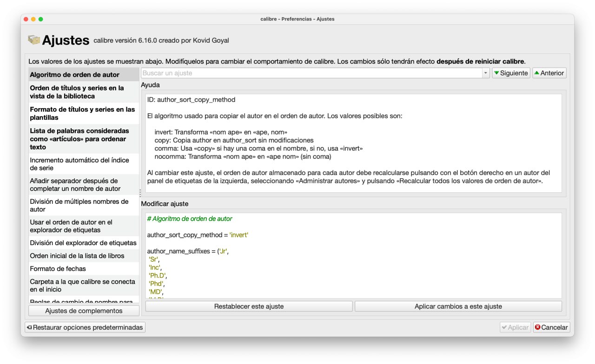595x364 pixels.
Task: Click the 'calibre versión 6.16.0' header text
Action: click(x=161, y=40)
